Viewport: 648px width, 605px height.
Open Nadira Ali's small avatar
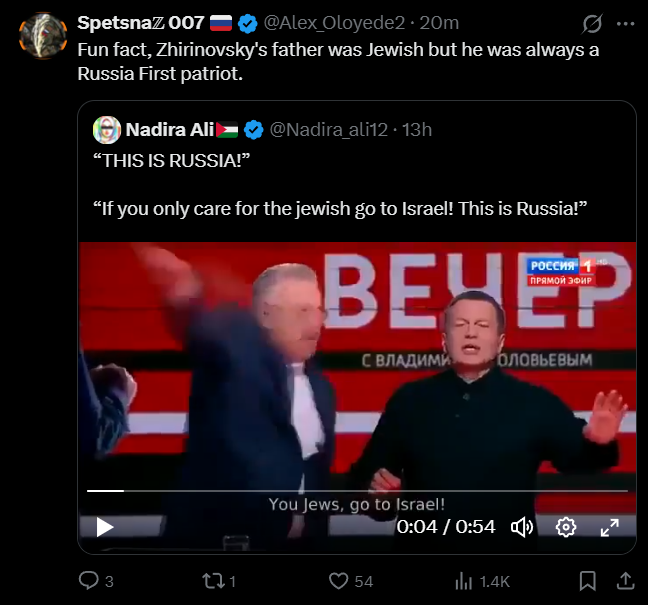click(107, 129)
